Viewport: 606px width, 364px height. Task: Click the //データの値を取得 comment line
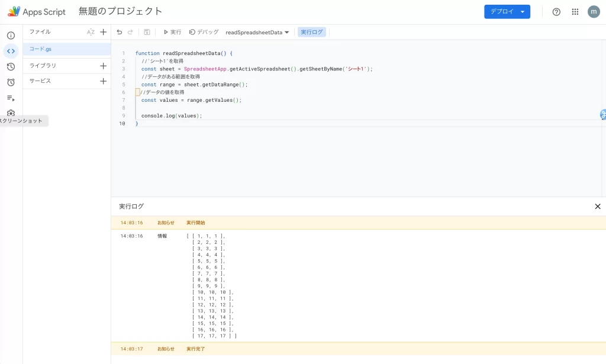pos(162,92)
